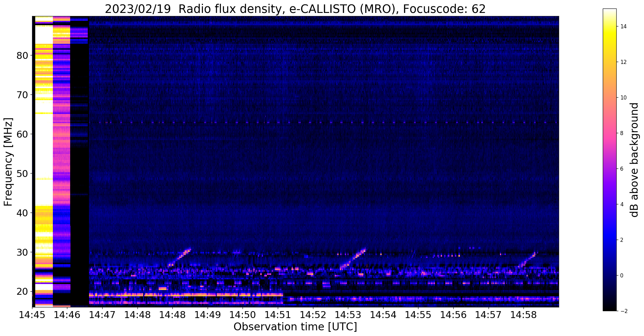644x336 pixels.
Task: Select the 14:46 time tick label
Action: coord(67,315)
